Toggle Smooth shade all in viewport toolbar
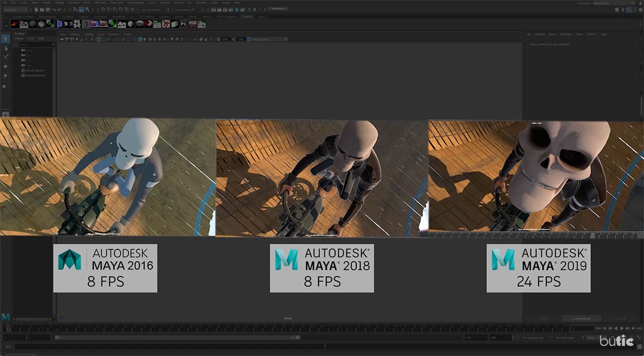Viewport: 644px width, 356px height. point(140,39)
